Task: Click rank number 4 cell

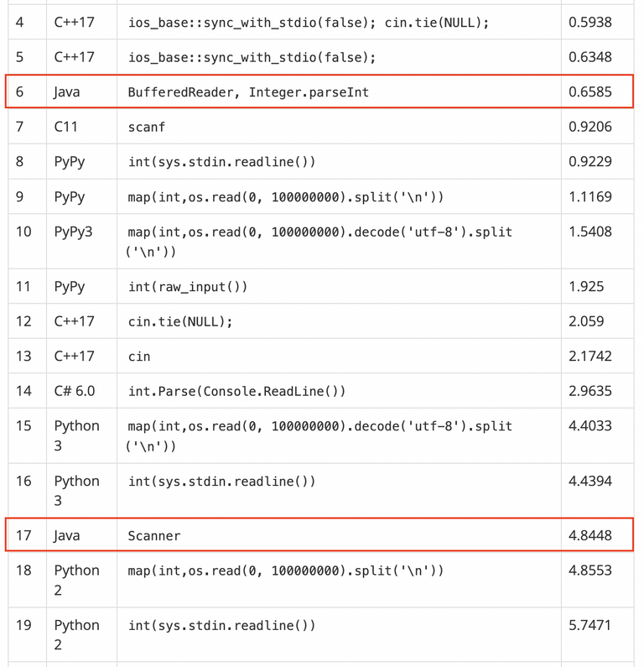Action: click(19, 22)
